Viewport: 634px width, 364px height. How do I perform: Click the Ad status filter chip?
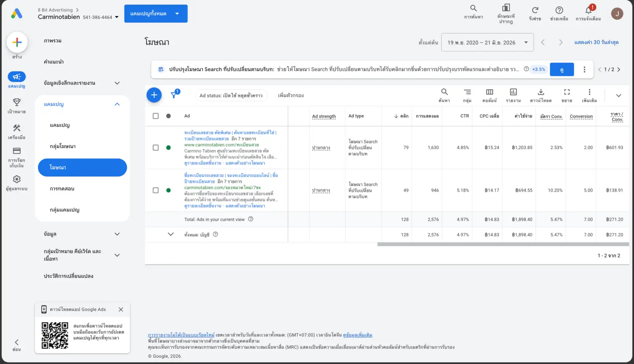[x=231, y=96]
